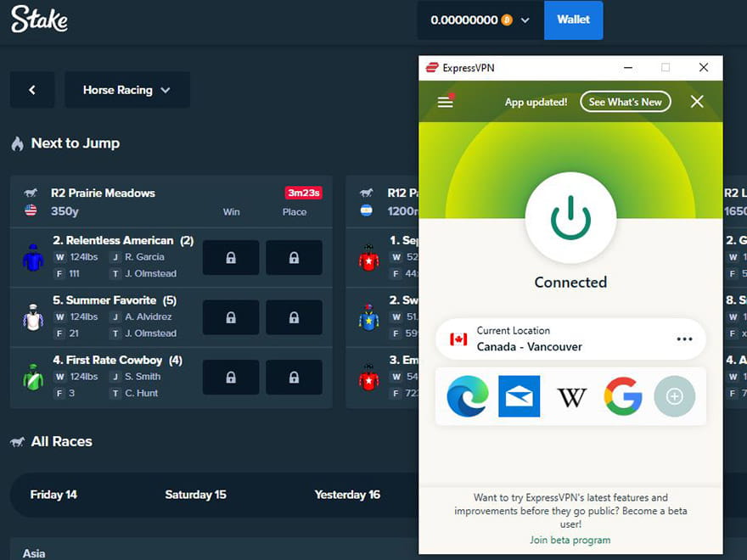The height and width of the screenshot is (560, 747).
Task: Open Google shortcut in ExpressVPN
Action: pyautogui.click(x=623, y=396)
